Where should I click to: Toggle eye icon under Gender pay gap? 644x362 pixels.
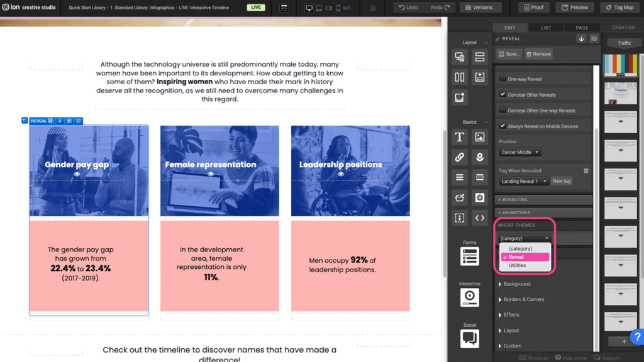[x=77, y=175]
